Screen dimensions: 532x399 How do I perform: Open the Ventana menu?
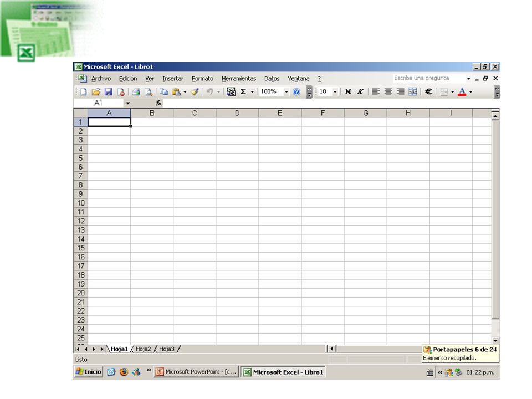(299, 79)
